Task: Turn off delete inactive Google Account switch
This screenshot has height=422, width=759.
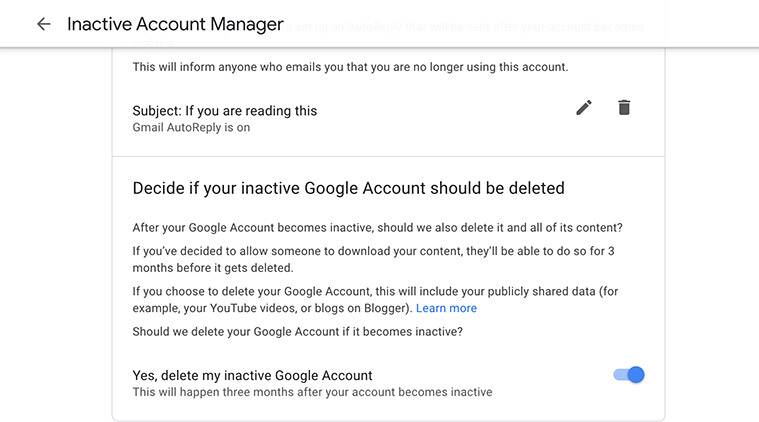Action: tap(629, 375)
